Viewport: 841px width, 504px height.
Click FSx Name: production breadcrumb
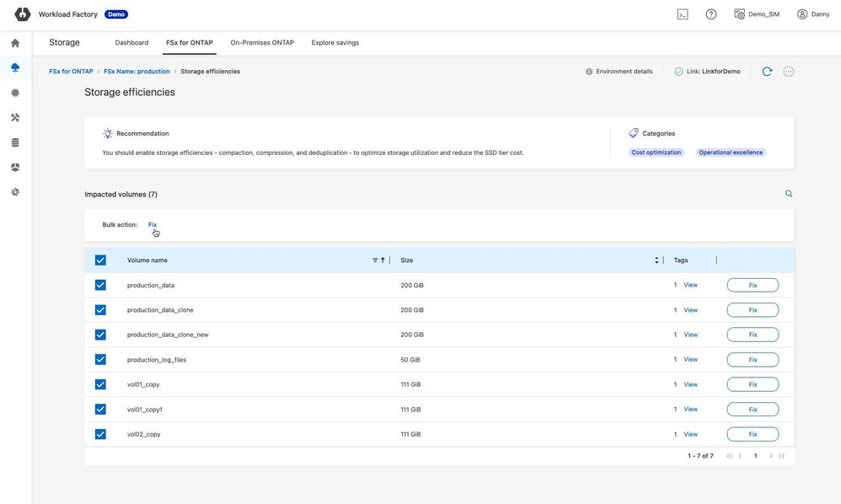click(137, 72)
